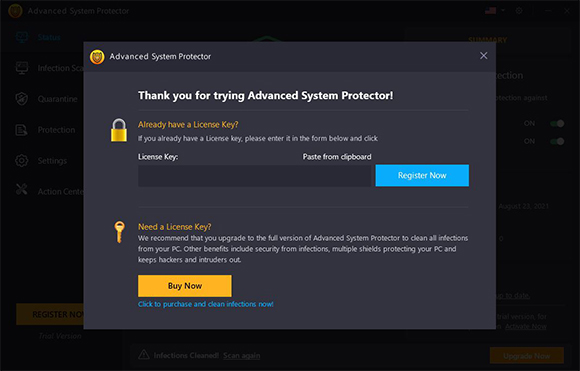Close the license dialog with the X
Screen dimensions: 580x371
pyautogui.click(x=483, y=55)
